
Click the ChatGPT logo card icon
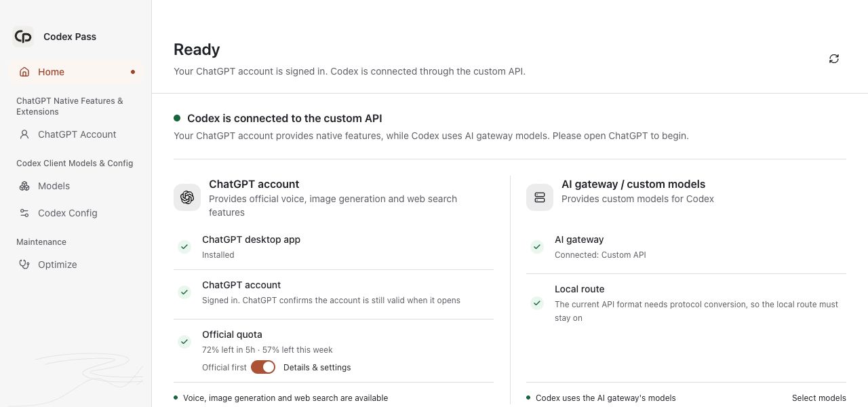point(187,197)
